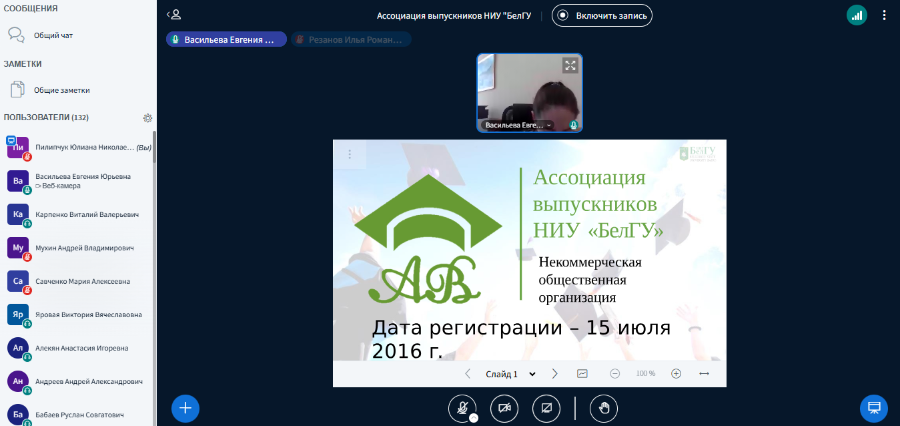Open the three-dot options menu
Image resolution: width=900 pixels, height=426 pixels.
(884, 16)
